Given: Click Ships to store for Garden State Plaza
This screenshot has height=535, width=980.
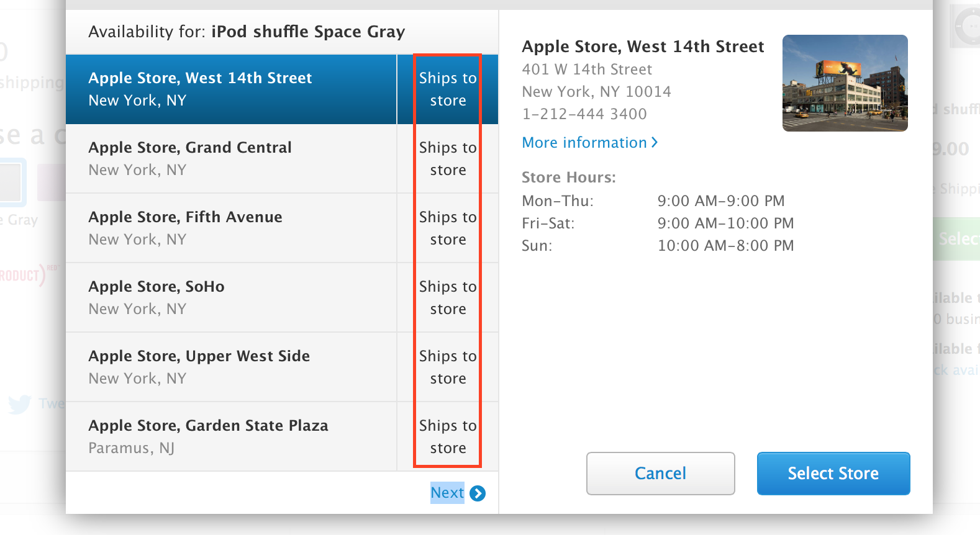Looking at the screenshot, I should click(x=447, y=436).
